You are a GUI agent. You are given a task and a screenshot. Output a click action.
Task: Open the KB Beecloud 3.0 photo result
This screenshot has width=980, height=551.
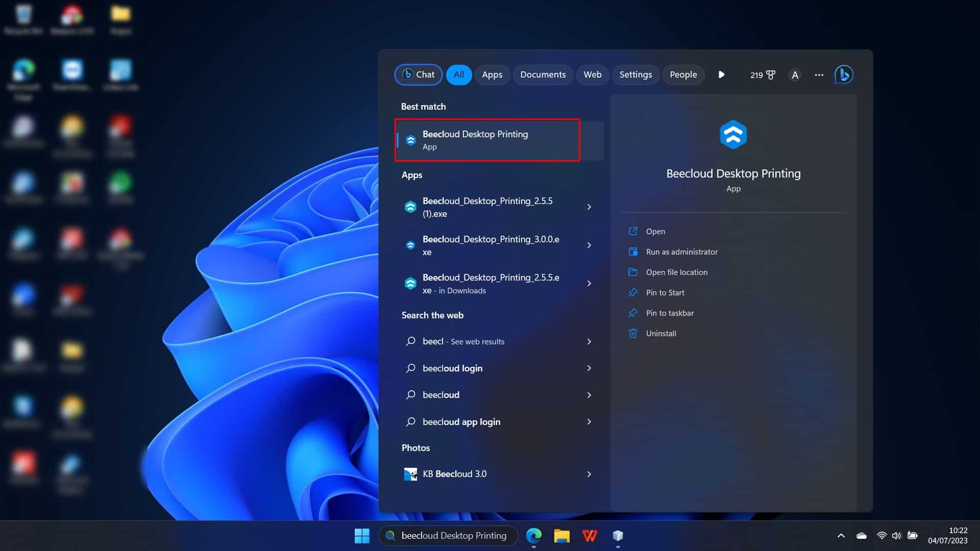click(x=487, y=474)
